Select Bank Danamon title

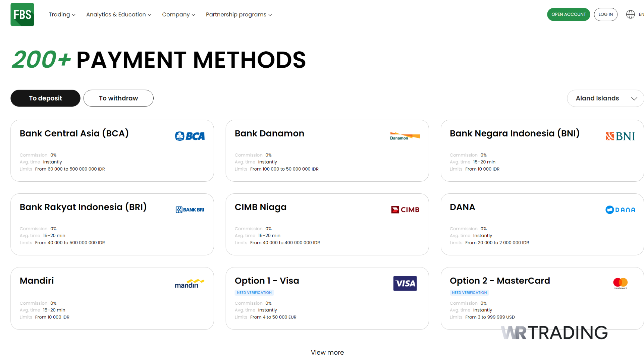[x=269, y=133]
